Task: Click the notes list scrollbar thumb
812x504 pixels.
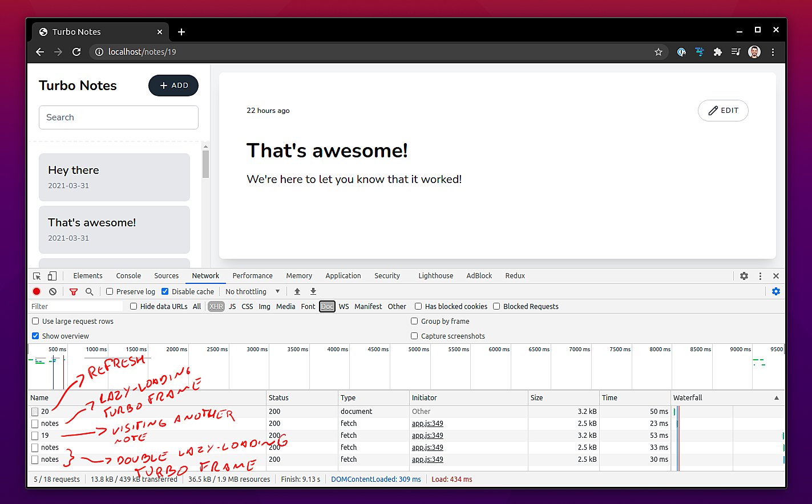Action: point(206,164)
